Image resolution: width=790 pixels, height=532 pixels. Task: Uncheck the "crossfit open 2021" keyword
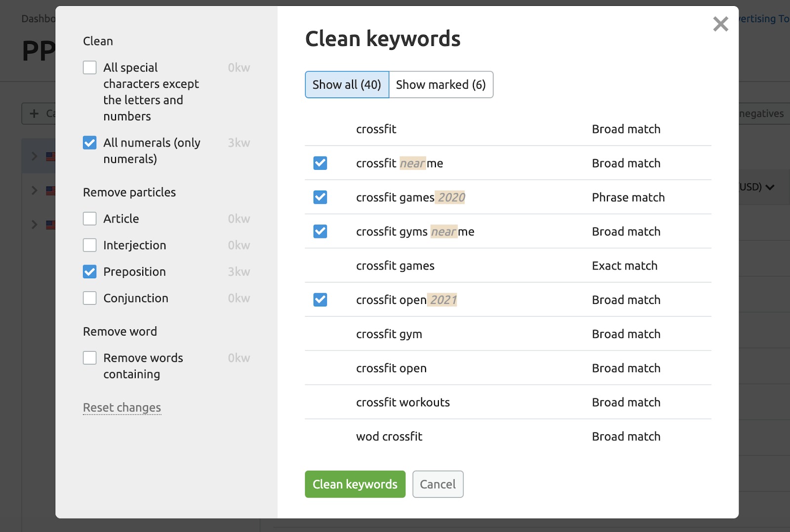coord(320,300)
